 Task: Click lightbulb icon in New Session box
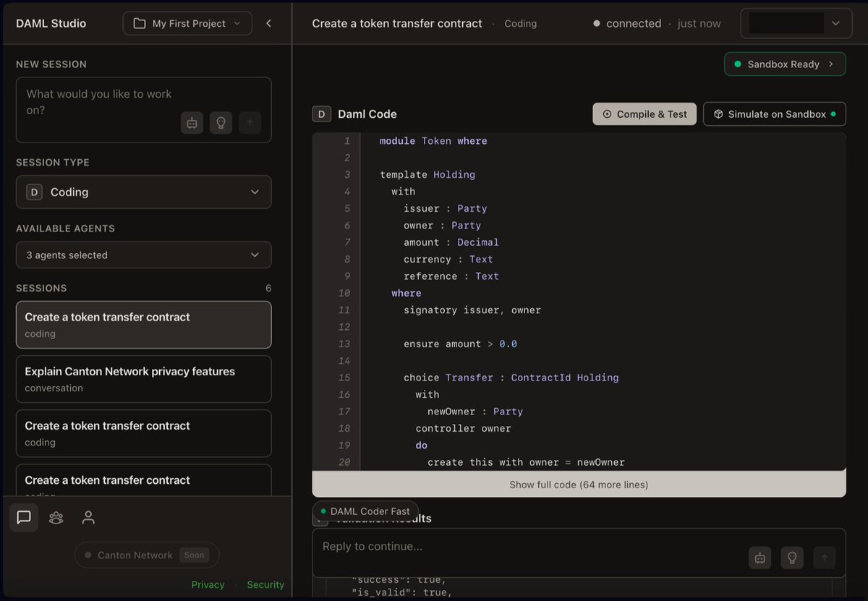221,123
